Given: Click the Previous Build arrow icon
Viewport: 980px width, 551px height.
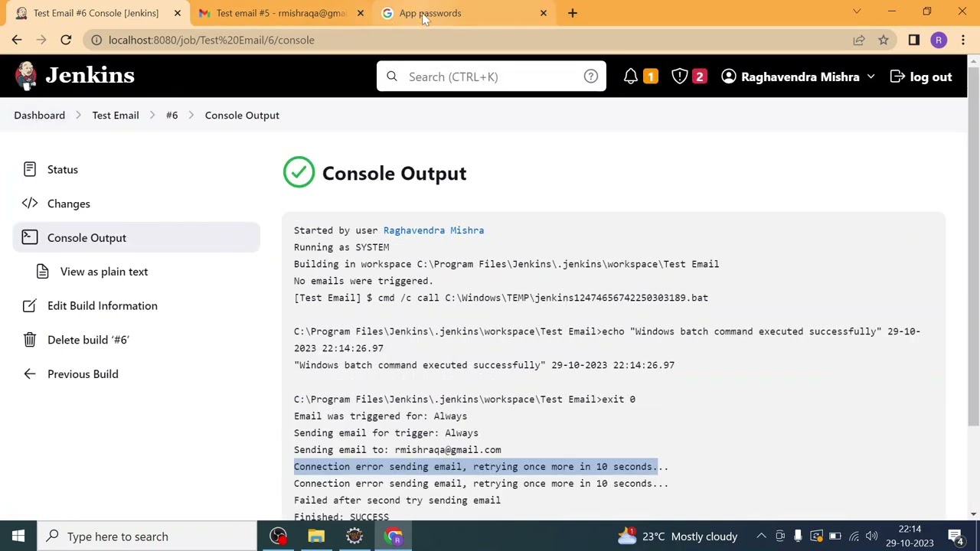Looking at the screenshot, I should coord(30,373).
